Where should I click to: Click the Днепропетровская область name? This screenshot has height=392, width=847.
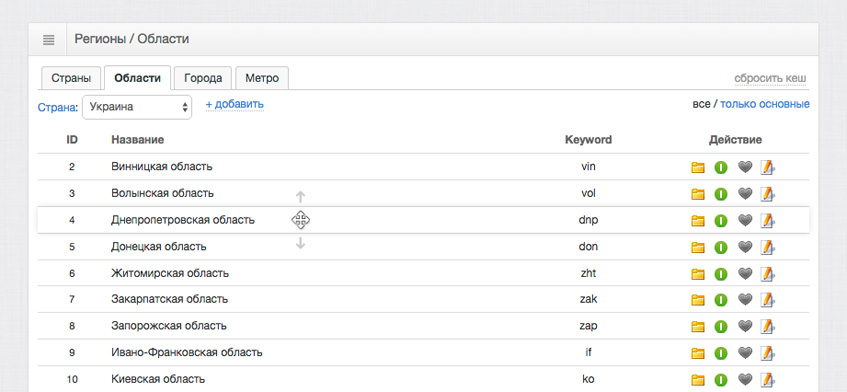183,220
